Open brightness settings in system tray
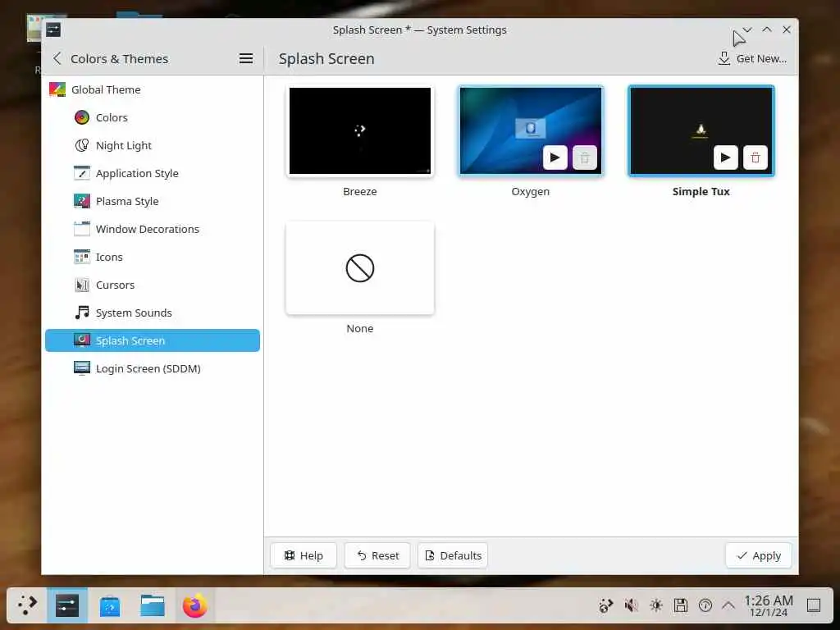Image resolution: width=840 pixels, height=630 pixels. [655, 605]
